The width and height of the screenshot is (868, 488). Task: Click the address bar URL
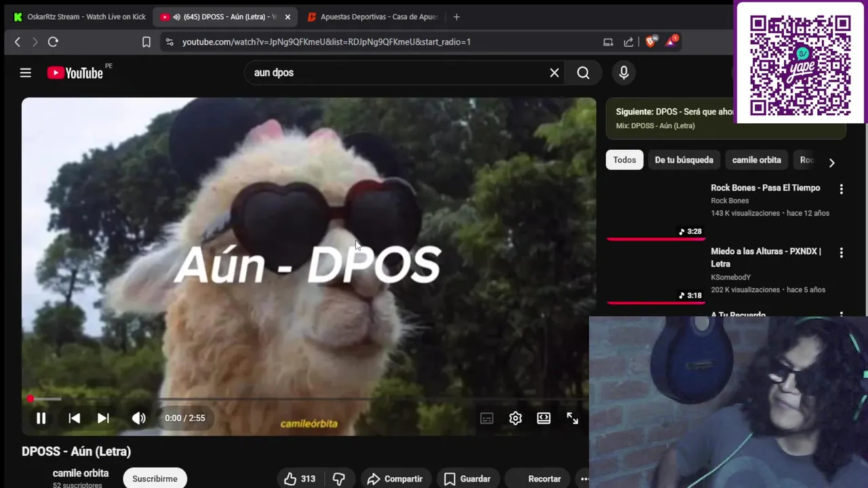326,42
